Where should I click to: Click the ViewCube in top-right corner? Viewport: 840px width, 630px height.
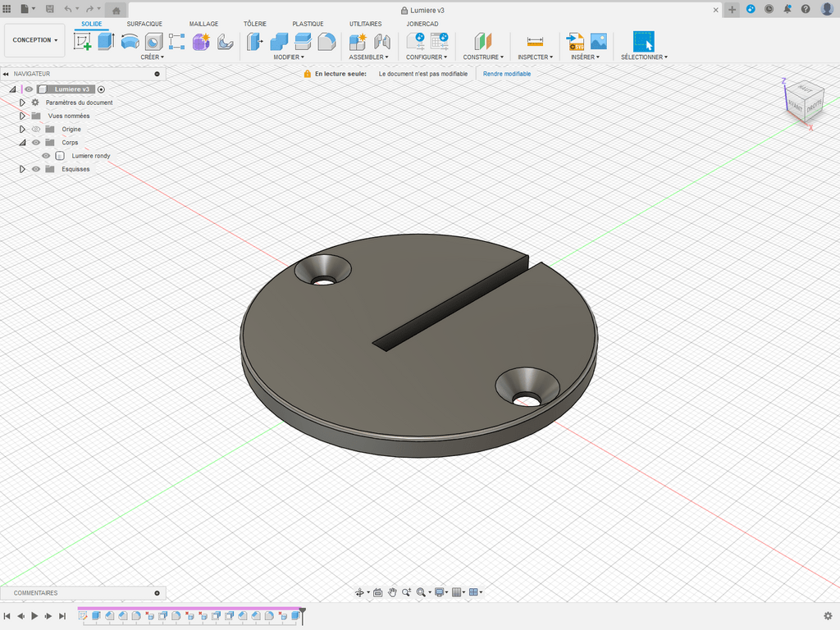(x=804, y=100)
